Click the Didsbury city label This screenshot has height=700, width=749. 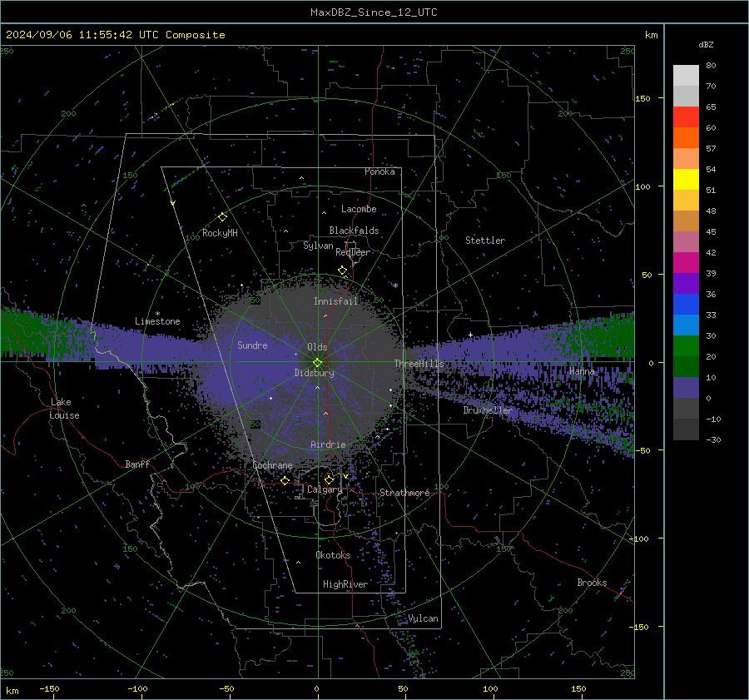click(314, 373)
